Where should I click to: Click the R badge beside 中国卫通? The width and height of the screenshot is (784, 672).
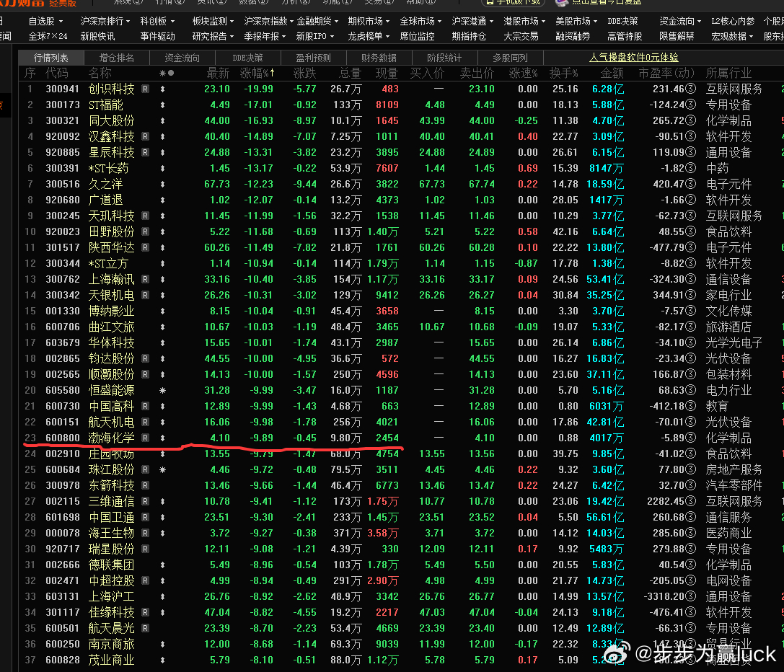[x=145, y=517]
